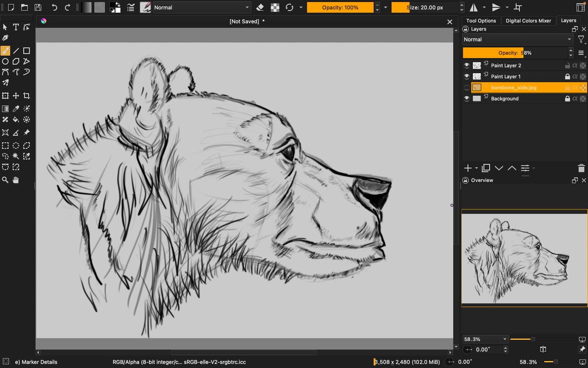Hide the Background layer via eye icon
This screenshot has height=368, width=588.
click(x=466, y=99)
